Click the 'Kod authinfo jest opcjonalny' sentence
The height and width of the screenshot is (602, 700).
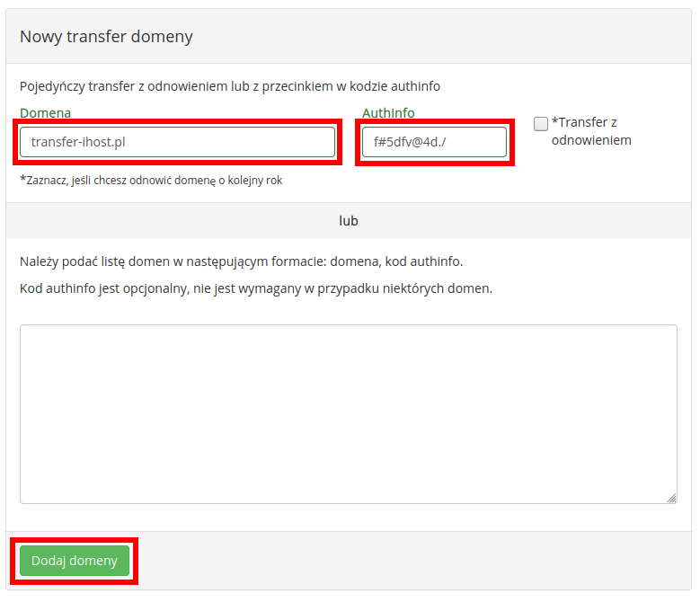coord(256,288)
